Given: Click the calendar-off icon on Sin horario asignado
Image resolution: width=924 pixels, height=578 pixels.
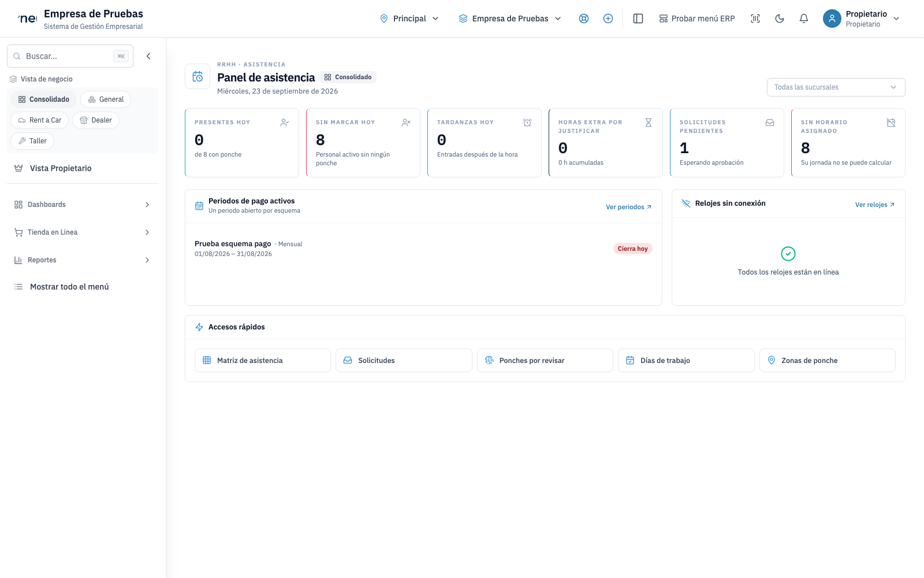Looking at the screenshot, I should pos(891,123).
